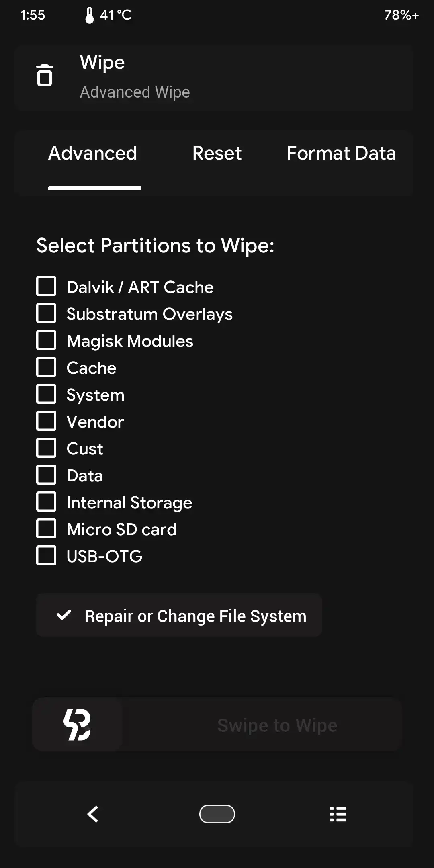The height and width of the screenshot is (868, 434).
Task: Select the Advanced tab
Action: click(93, 154)
